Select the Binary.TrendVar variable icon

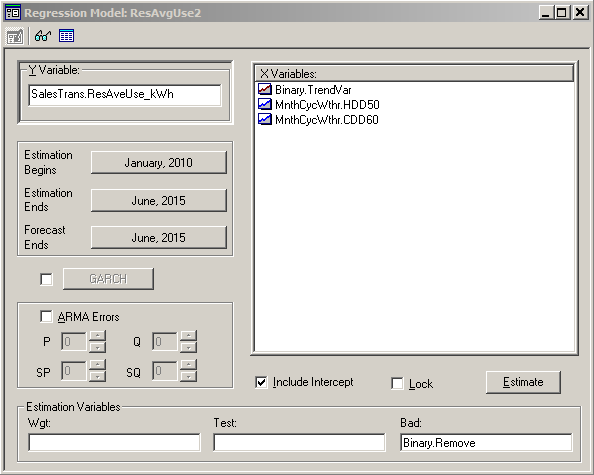coord(264,89)
